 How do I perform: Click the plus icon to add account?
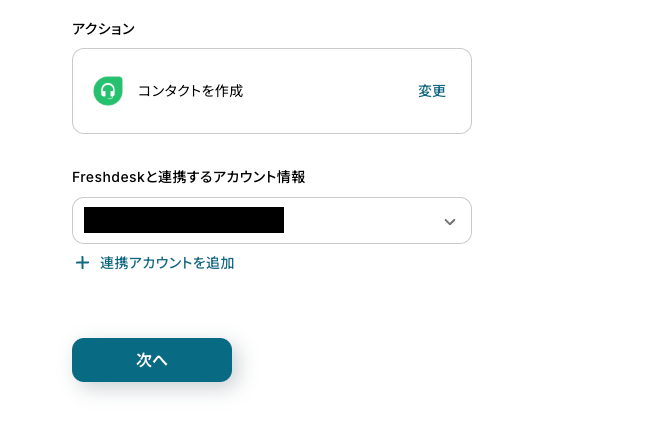coord(82,263)
